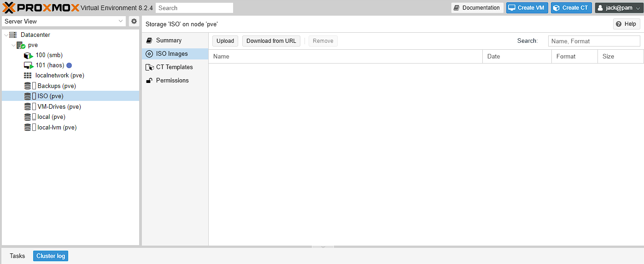Open the Summary section
This screenshot has height=264, width=644.
click(x=175, y=41)
